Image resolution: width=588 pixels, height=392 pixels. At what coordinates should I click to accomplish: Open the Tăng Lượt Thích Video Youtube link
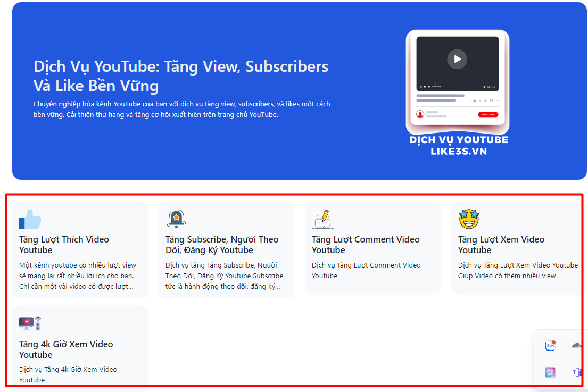tap(64, 245)
